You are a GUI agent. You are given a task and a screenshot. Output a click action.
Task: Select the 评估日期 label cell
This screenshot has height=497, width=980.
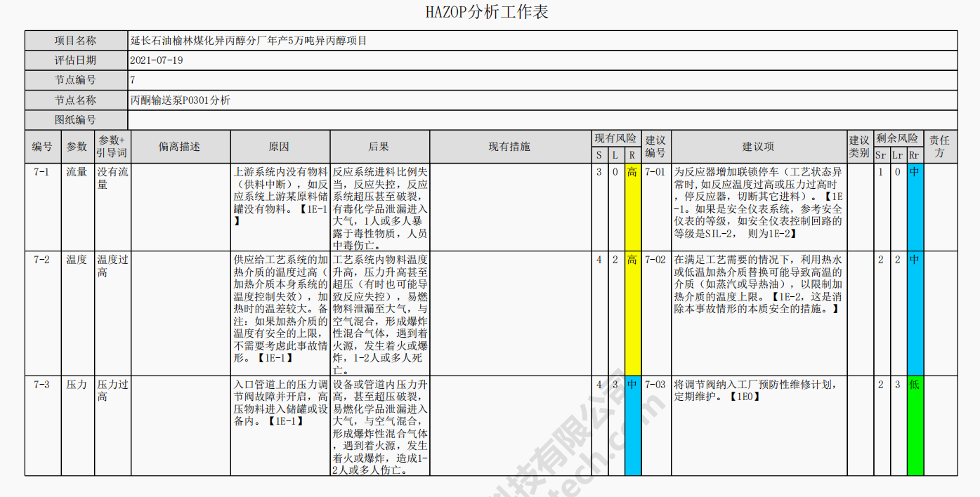pos(76,60)
